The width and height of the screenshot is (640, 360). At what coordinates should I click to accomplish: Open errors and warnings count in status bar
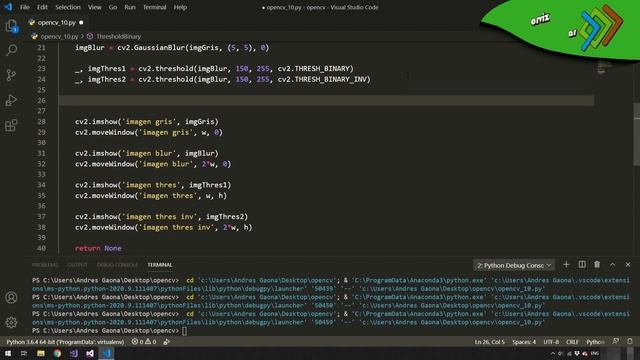[144, 342]
